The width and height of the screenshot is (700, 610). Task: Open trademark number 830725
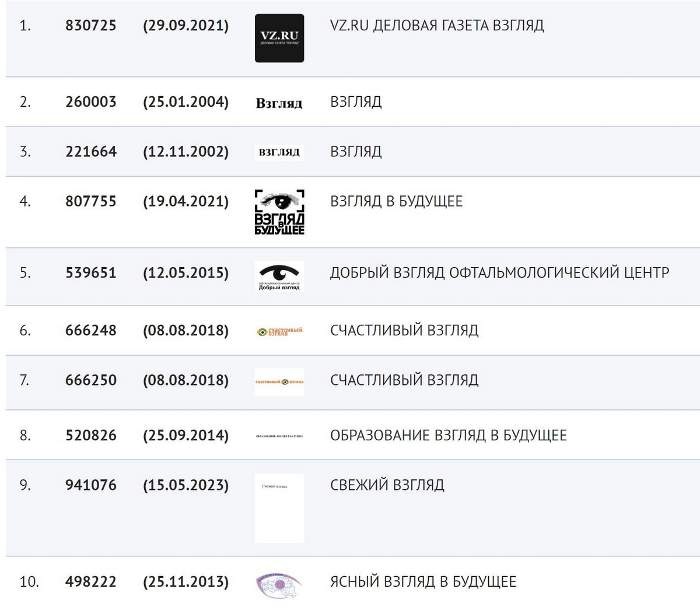coord(91,26)
